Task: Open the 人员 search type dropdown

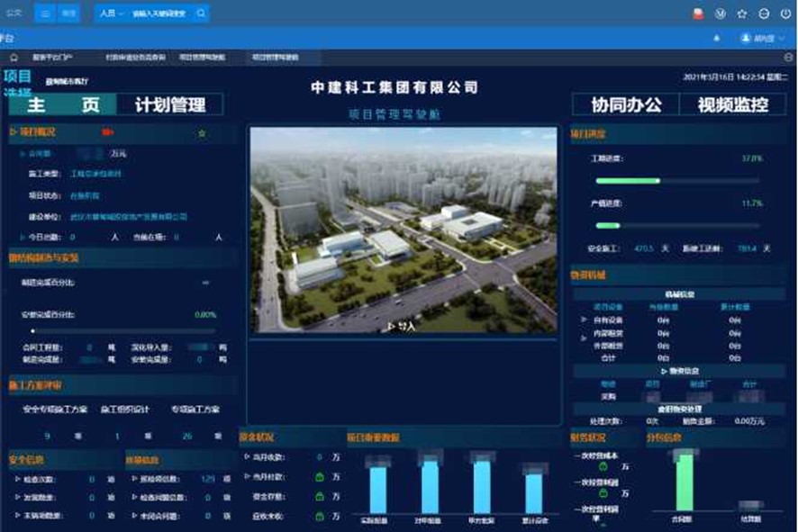Action: 112,14
